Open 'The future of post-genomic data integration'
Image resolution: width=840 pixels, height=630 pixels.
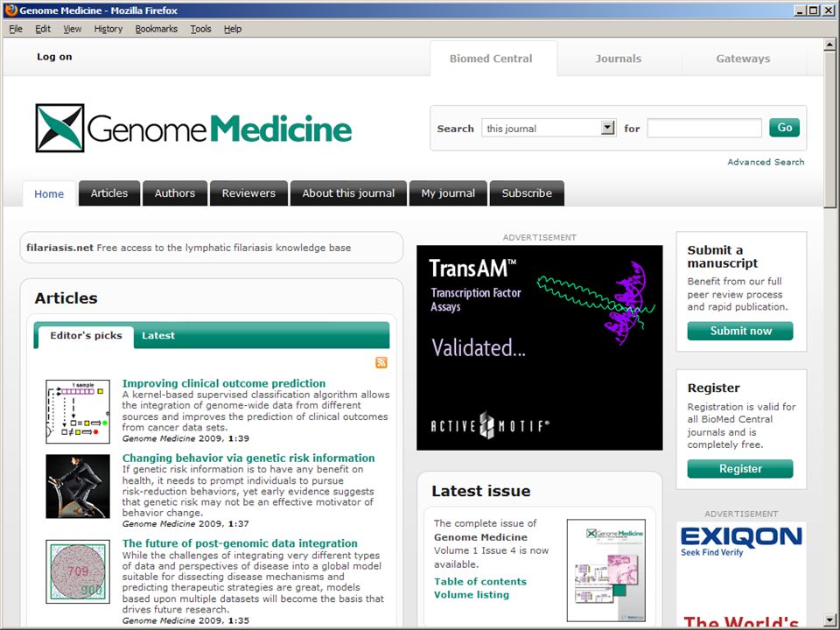[240, 543]
